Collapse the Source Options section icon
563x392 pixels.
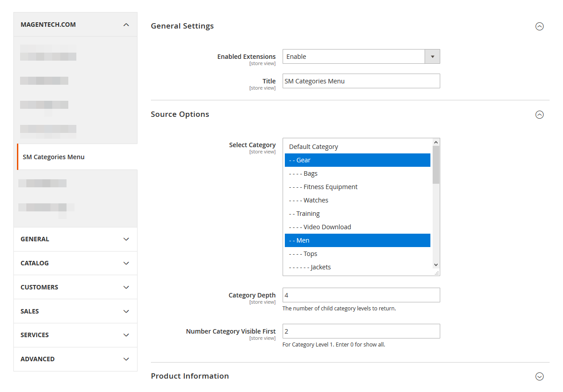pyautogui.click(x=539, y=115)
